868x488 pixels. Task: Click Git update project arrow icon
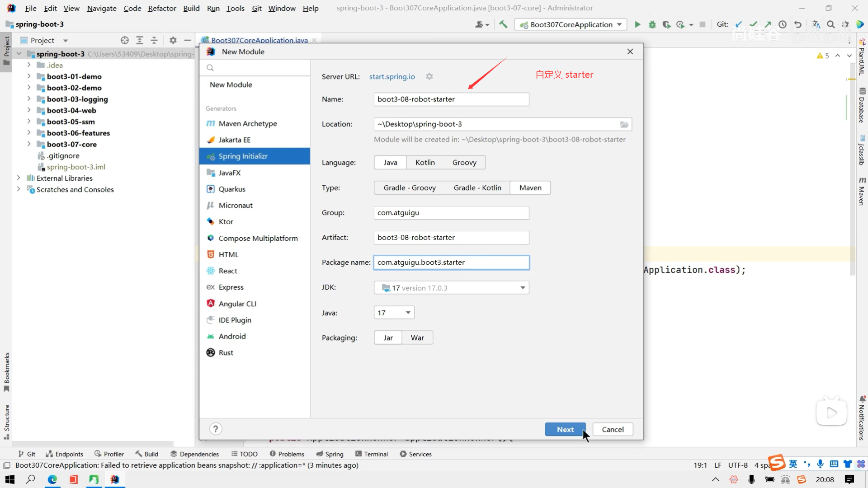[x=739, y=24]
